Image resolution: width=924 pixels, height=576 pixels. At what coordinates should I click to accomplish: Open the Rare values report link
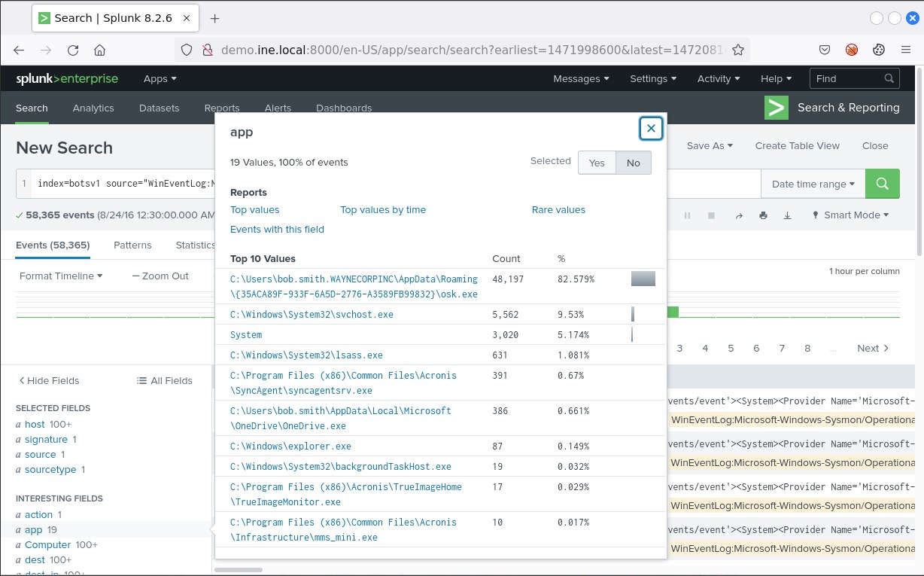tap(558, 210)
